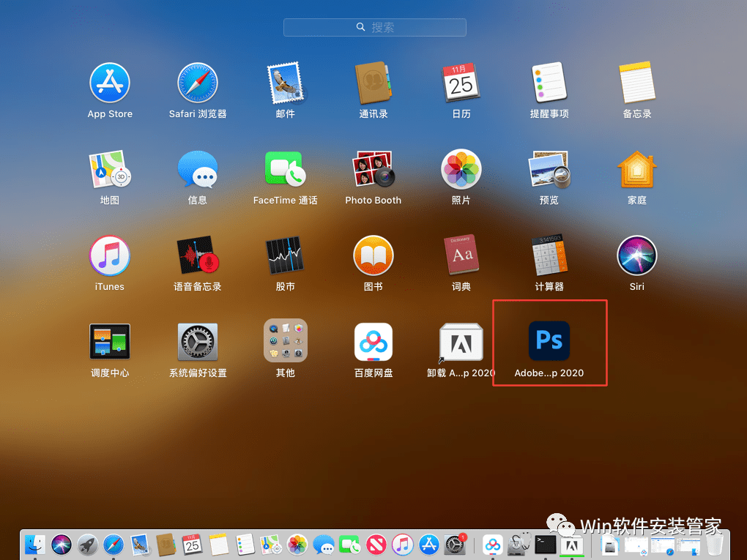The width and height of the screenshot is (747, 560).
Task: Launch 语音备忘录 voice memos
Action: [x=198, y=255]
